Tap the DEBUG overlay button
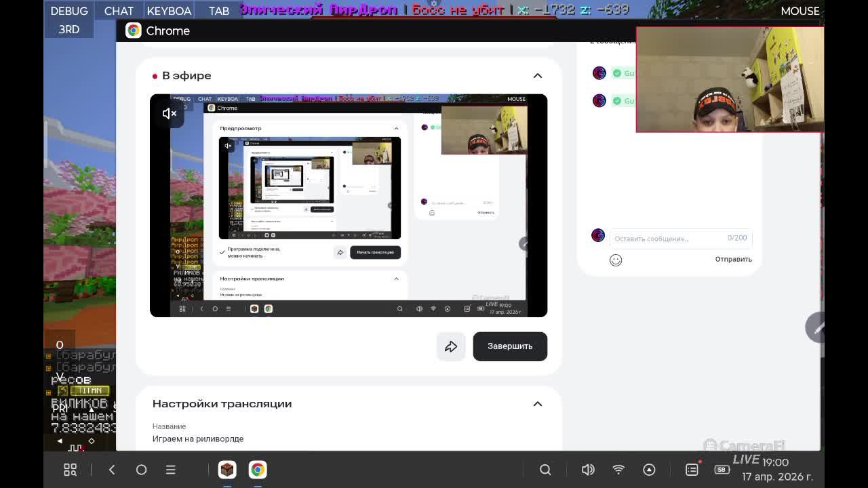 tap(69, 11)
